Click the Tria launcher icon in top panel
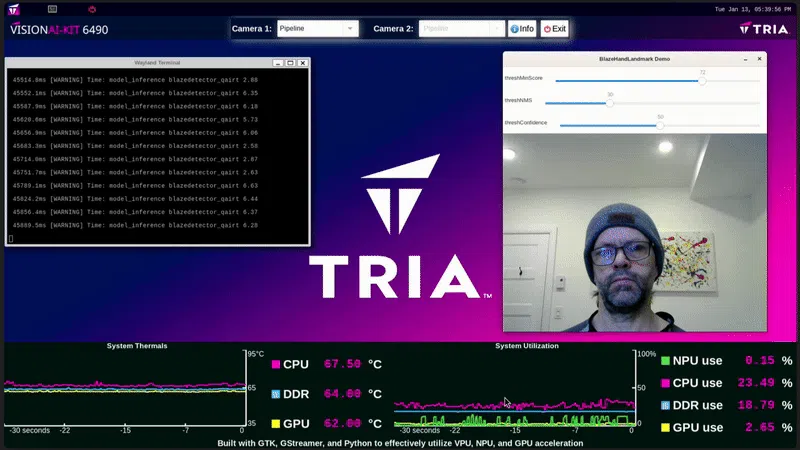This screenshot has width=800, height=450. [x=14, y=9]
